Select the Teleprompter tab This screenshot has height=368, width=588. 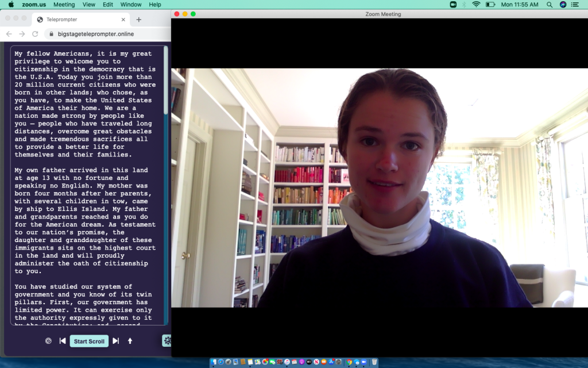point(80,20)
